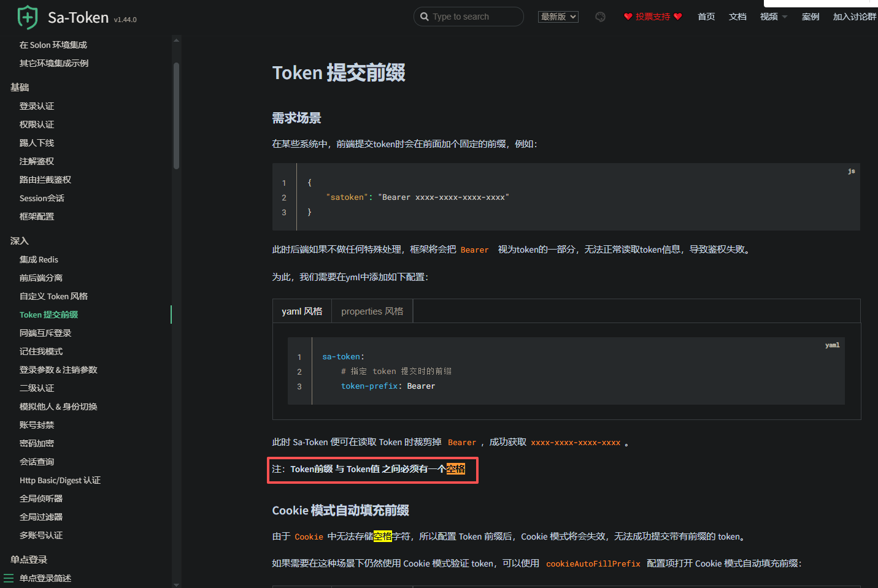
Task: Open sidebar item 注解鉴权
Action: pos(37,161)
